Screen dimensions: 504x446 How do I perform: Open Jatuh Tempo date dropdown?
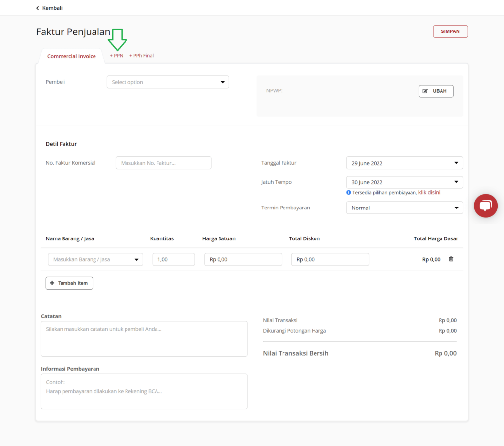[x=405, y=182]
